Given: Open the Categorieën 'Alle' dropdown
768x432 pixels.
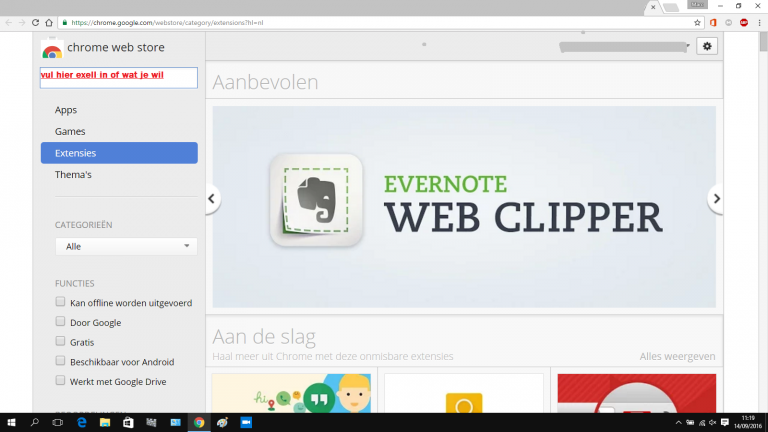Looking at the screenshot, I should [x=126, y=246].
